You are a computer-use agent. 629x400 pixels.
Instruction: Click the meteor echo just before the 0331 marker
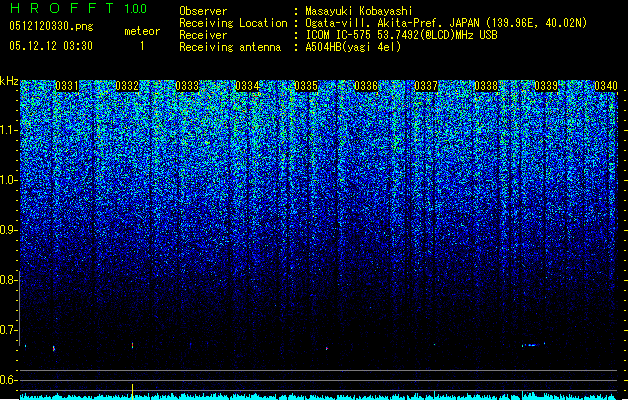pyautogui.click(x=54, y=348)
